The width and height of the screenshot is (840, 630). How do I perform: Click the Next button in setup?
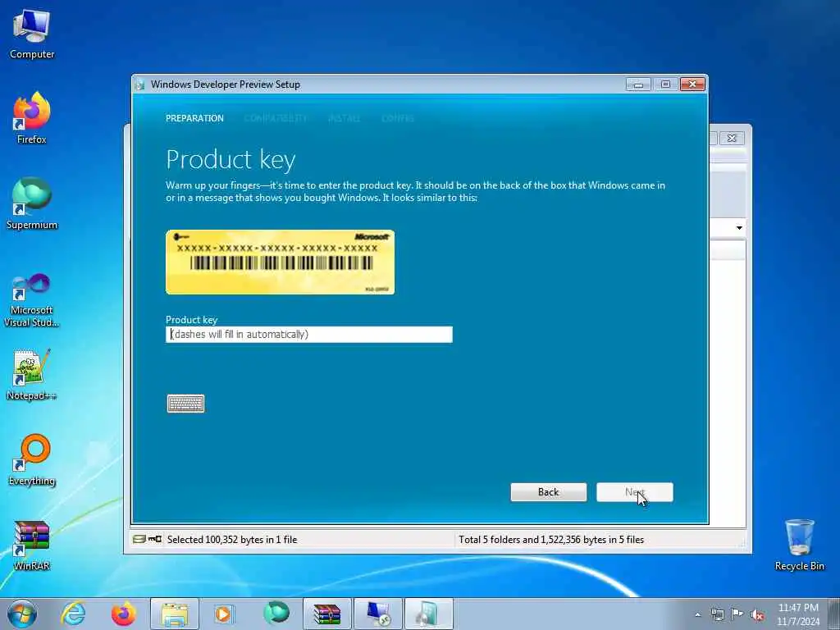click(x=634, y=492)
